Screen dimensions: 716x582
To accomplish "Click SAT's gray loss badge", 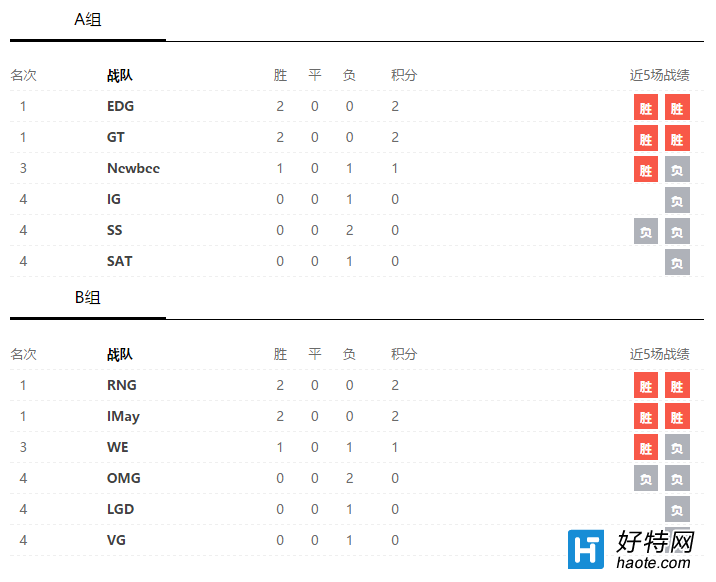I will [677, 262].
